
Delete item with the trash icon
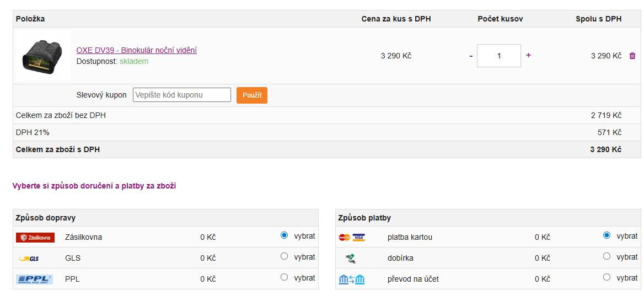[632, 56]
